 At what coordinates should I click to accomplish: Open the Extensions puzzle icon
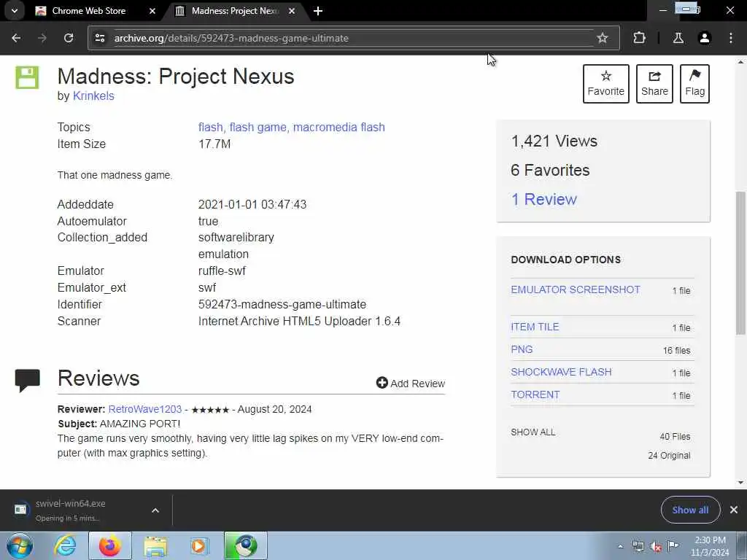pos(639,38)
